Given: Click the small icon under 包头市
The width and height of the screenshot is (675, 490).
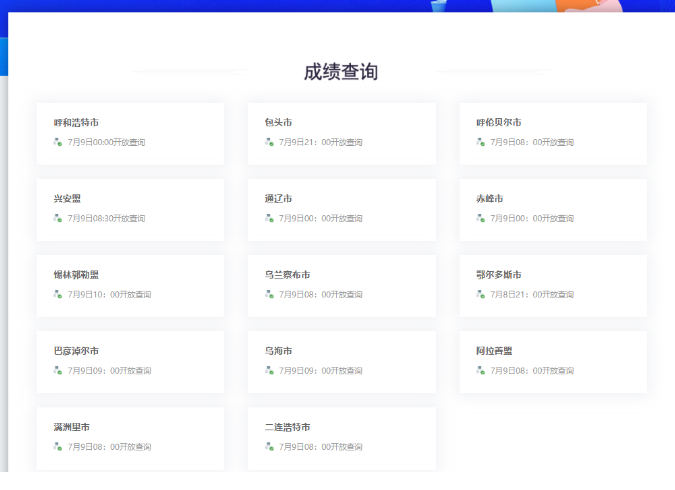Looking at the screenshot, I should click(269, 142).
